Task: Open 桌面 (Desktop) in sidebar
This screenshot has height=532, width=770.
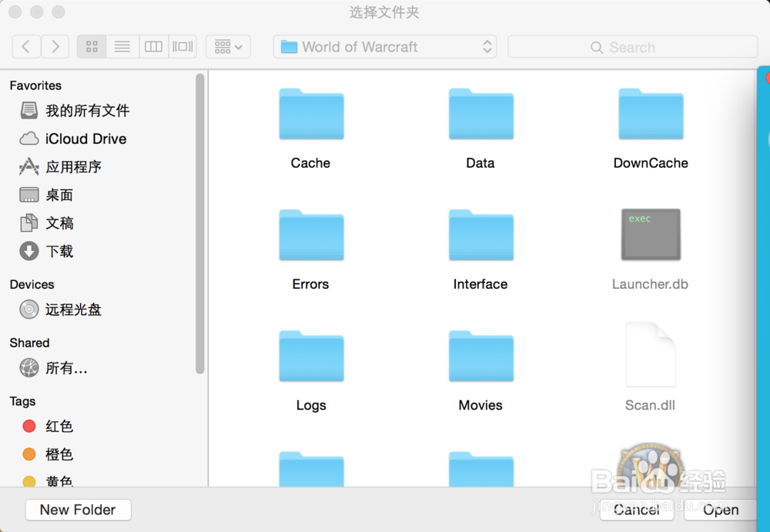Action: click(x=46, y=195)
